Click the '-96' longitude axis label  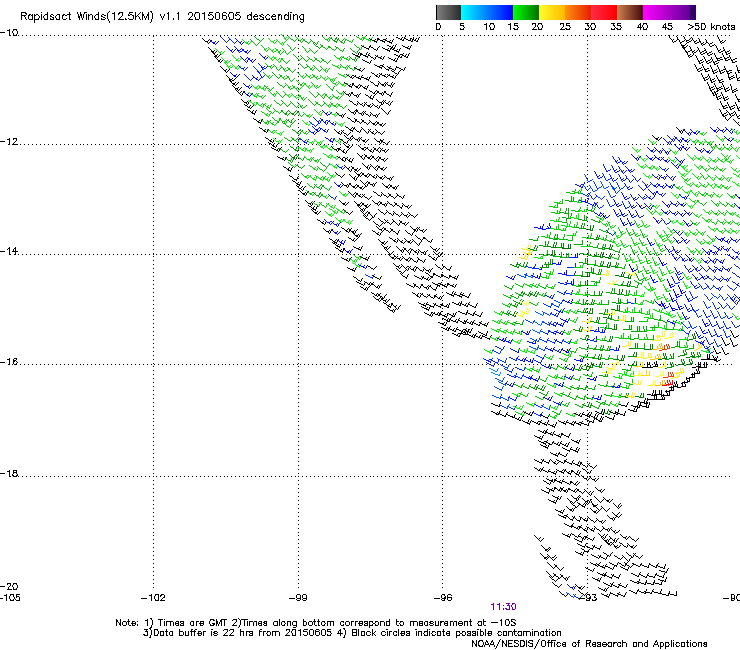443,598
